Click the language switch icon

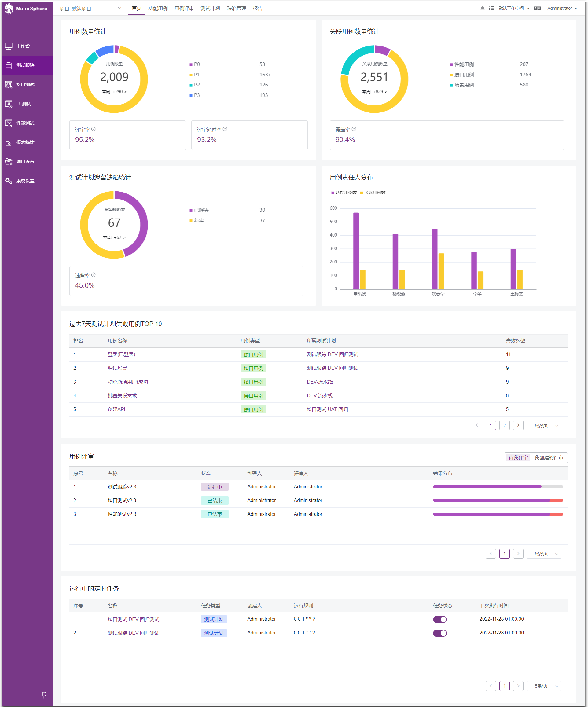coord(537,9)
